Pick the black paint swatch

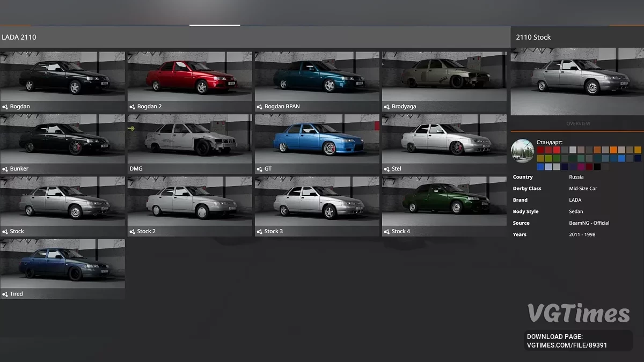(x=597, y=167)
